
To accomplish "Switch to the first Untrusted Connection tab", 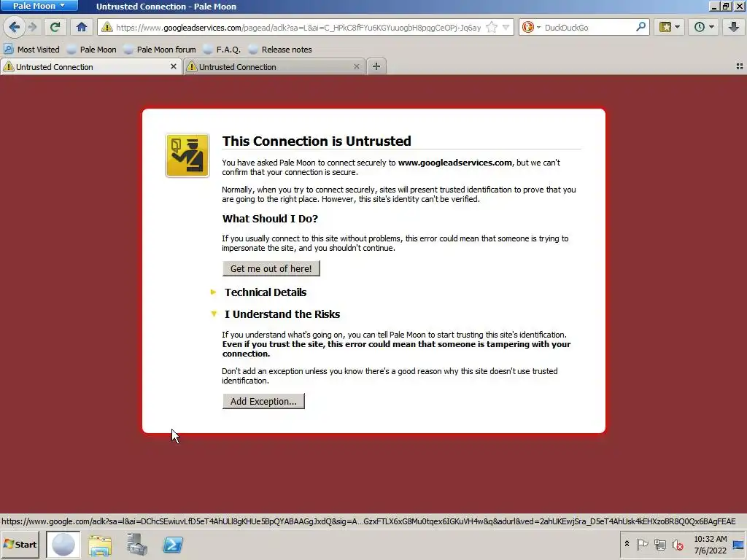I will pyautogui.click(x=90, y=66).
